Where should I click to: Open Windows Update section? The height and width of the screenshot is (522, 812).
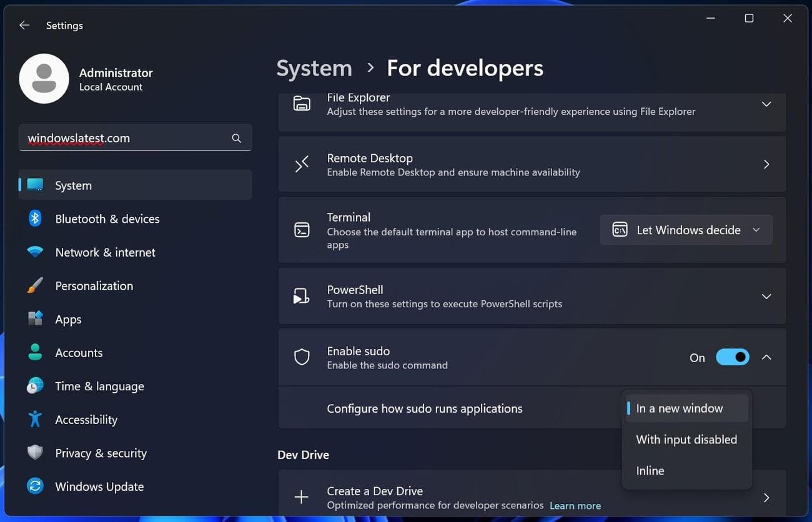click(x=99, y=486)
